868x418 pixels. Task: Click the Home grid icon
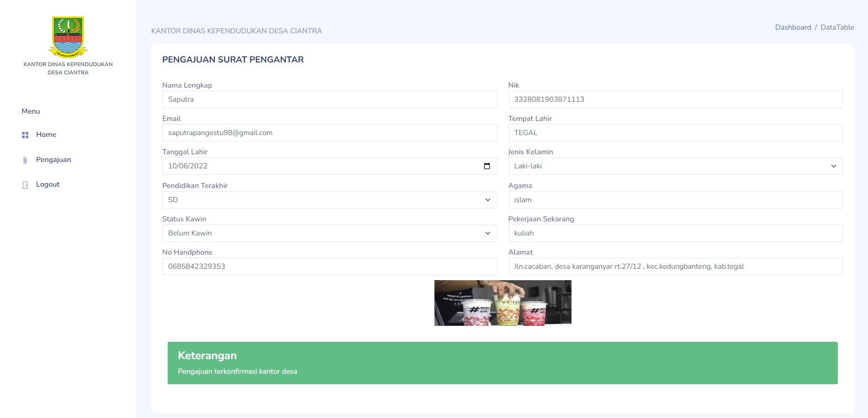coord(25,135)
